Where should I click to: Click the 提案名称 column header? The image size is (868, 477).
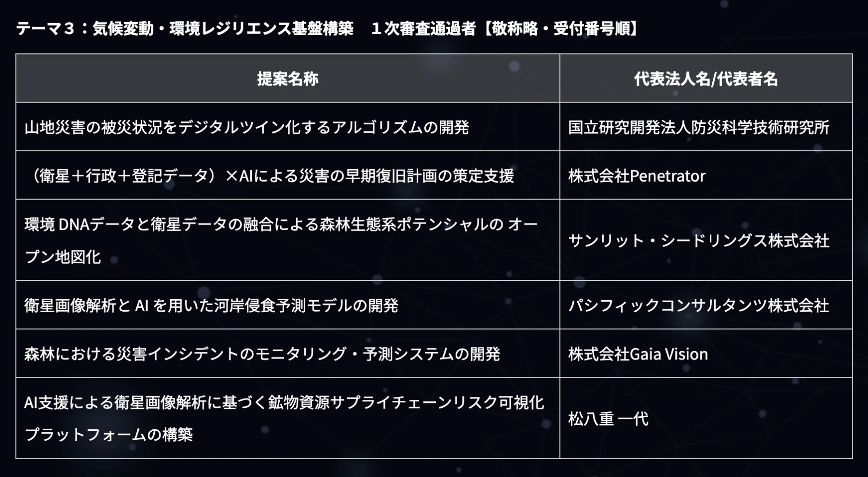tap(287, 79)
